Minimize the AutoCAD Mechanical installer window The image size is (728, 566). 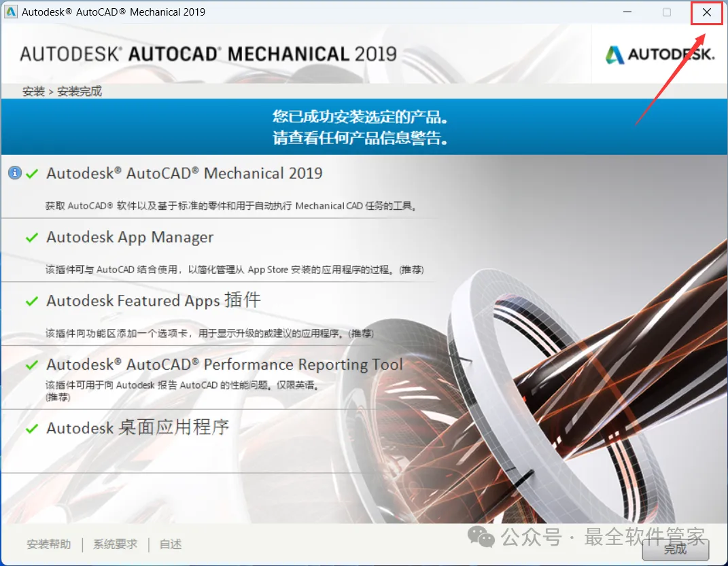[x=627, y=12]
